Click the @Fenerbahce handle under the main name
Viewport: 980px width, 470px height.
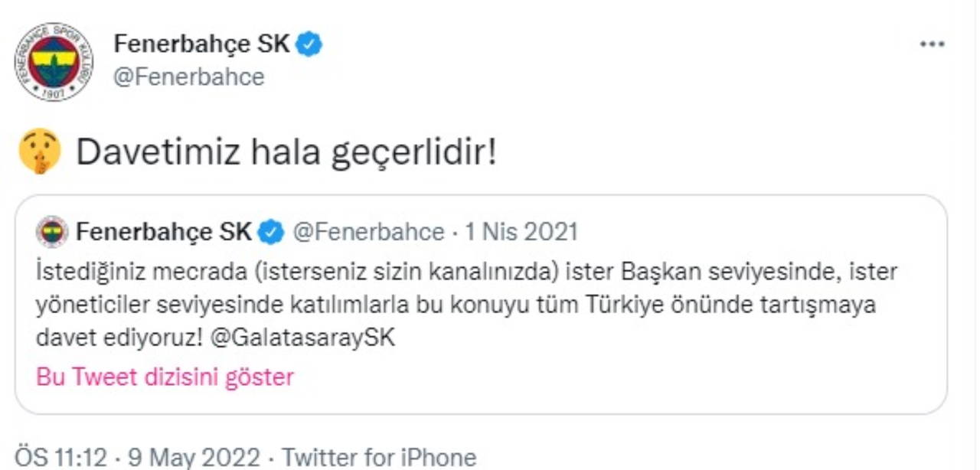click(188, 77)
